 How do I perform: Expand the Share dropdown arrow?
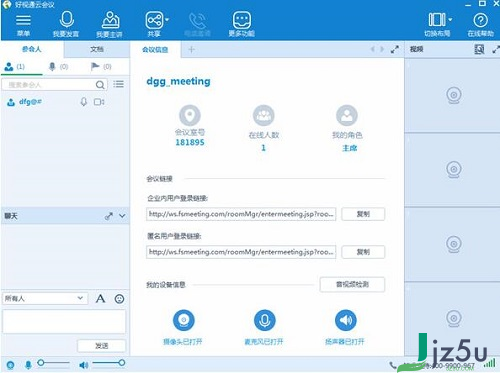point(167,20)
